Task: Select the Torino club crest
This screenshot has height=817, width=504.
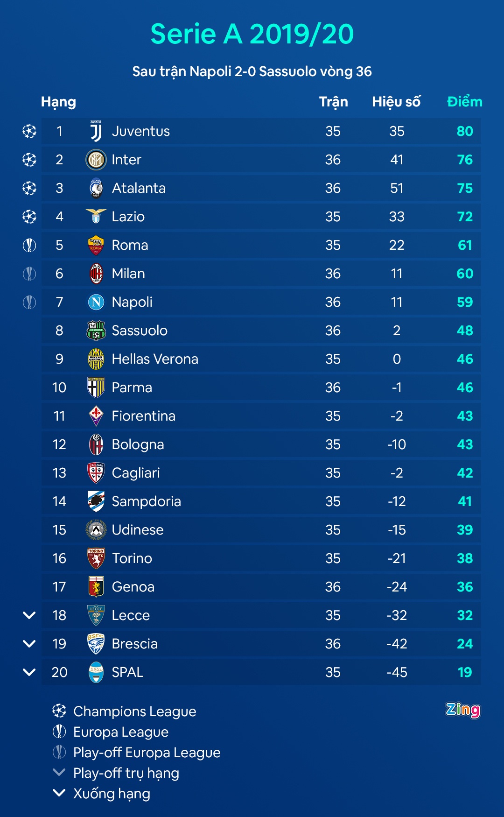Action: (96, 558)
